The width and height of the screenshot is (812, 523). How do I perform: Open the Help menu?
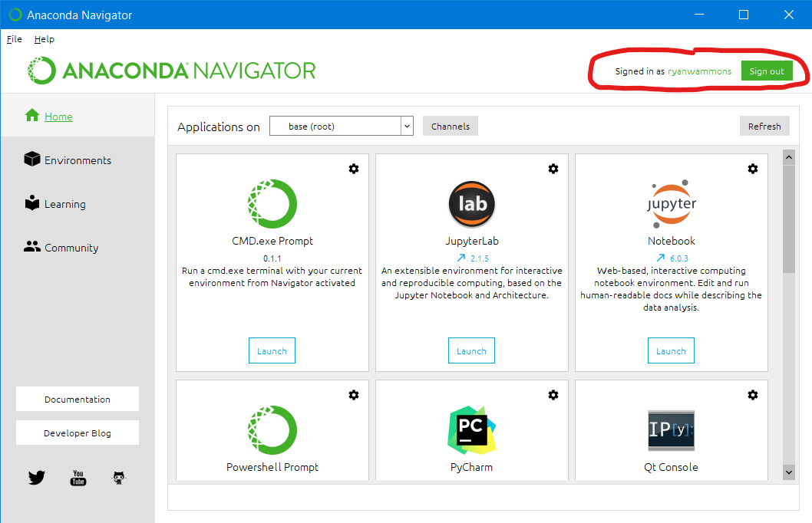(x=44, y=39)
